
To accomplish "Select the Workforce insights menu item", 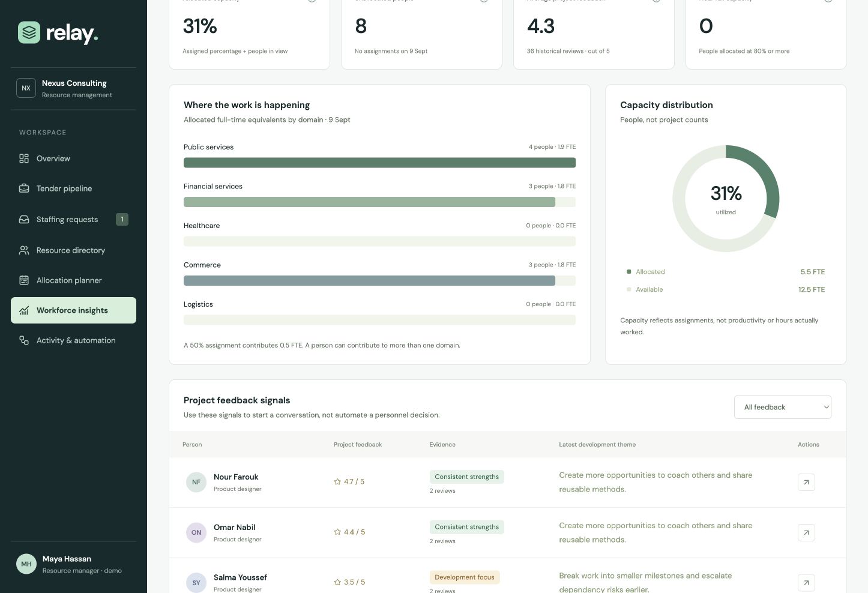I will (x=73, y=310).
